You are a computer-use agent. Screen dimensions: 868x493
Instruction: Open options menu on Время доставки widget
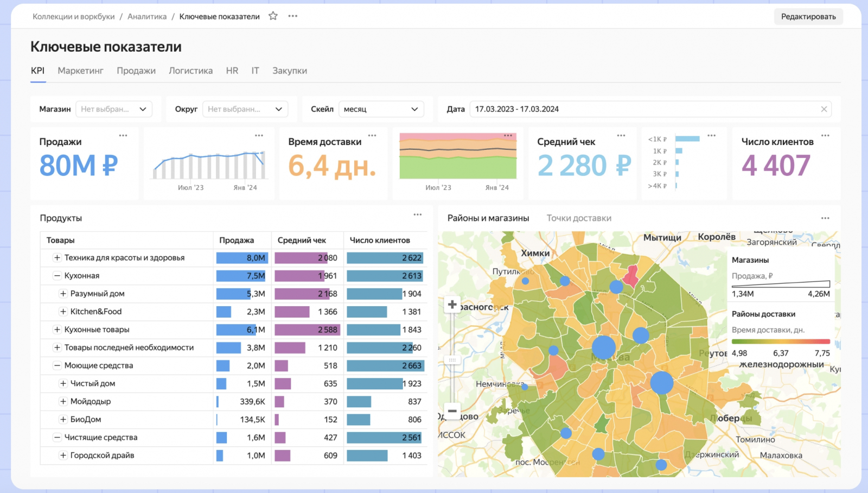click(372, 136)
